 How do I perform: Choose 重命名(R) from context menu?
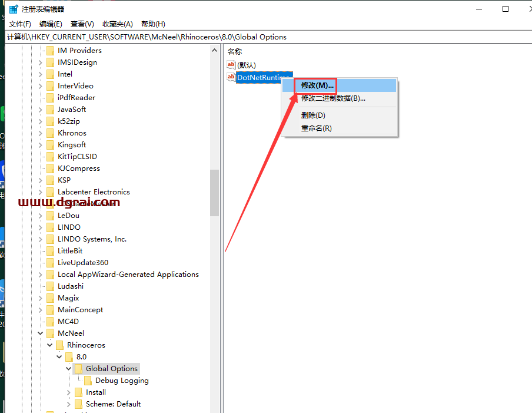(340, 128)
